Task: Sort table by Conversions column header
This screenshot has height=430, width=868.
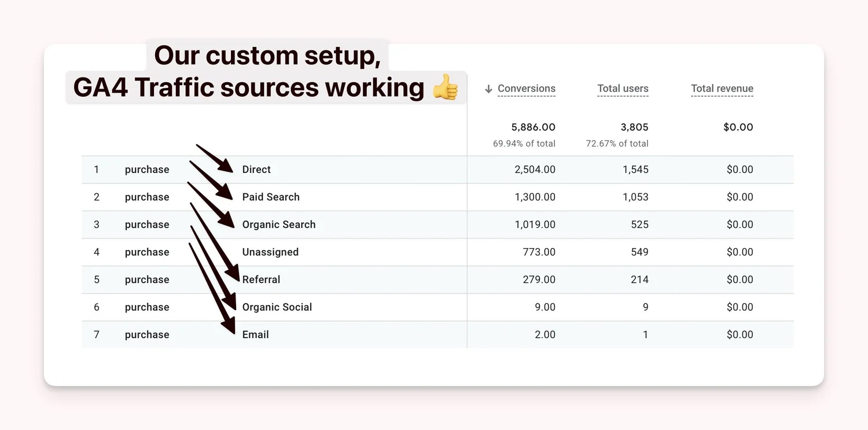Action: point(526,89)
